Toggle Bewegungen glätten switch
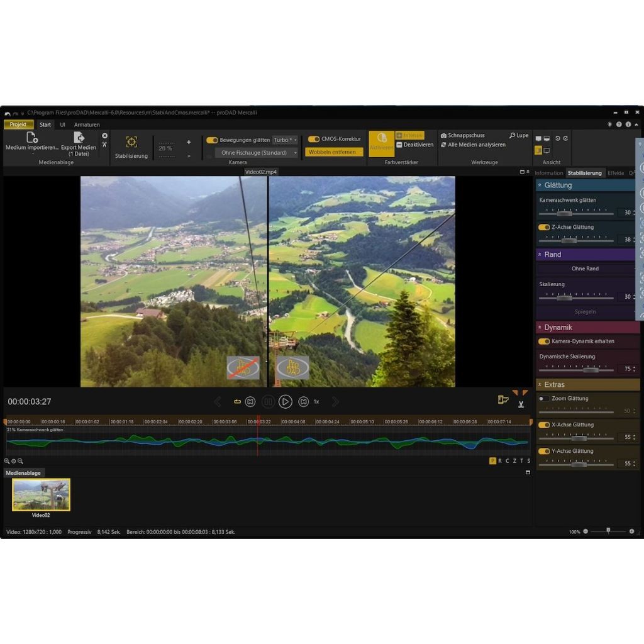Image resolution: width=644 pixels, height=644 pixels. pos(212,140)
